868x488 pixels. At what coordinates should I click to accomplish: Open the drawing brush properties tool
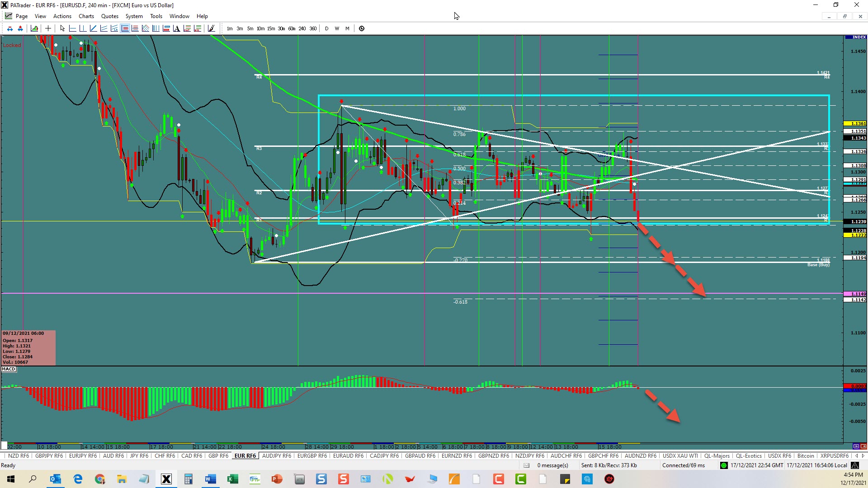[211, 28]
